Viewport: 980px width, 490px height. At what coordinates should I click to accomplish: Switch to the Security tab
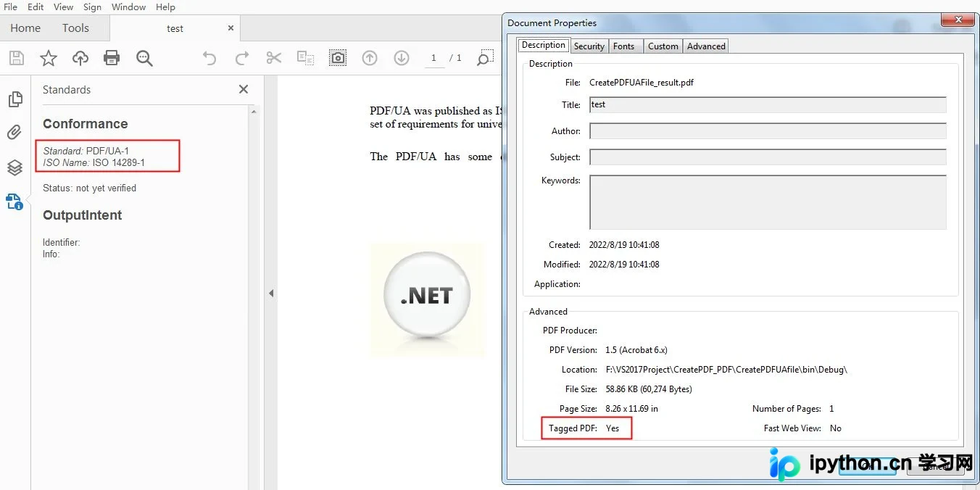click(589, 46)
